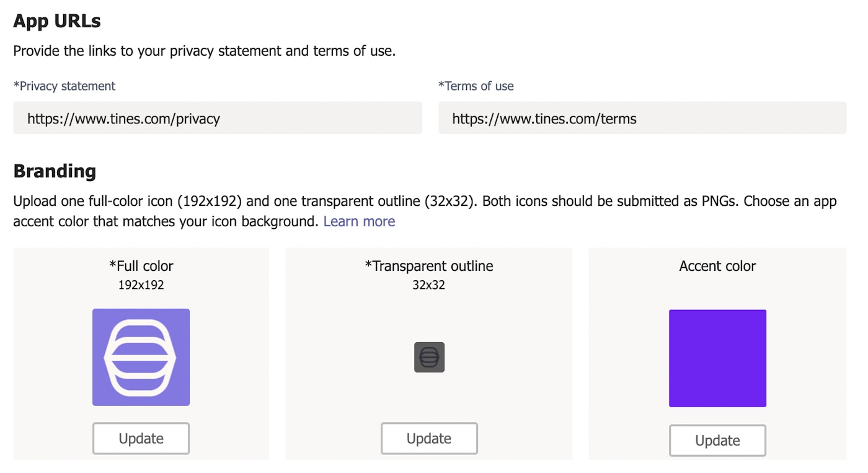Image resolution: width=868 pixels, height=473 pixels.
Task: Click the *Full color card title
Action: [141, 266]
